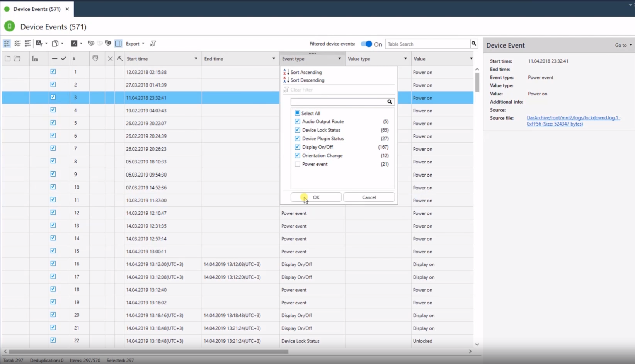Click Cancel in filter popup
Screen dimensions: 635x364
pyautogui.click(x=369, y=197)
